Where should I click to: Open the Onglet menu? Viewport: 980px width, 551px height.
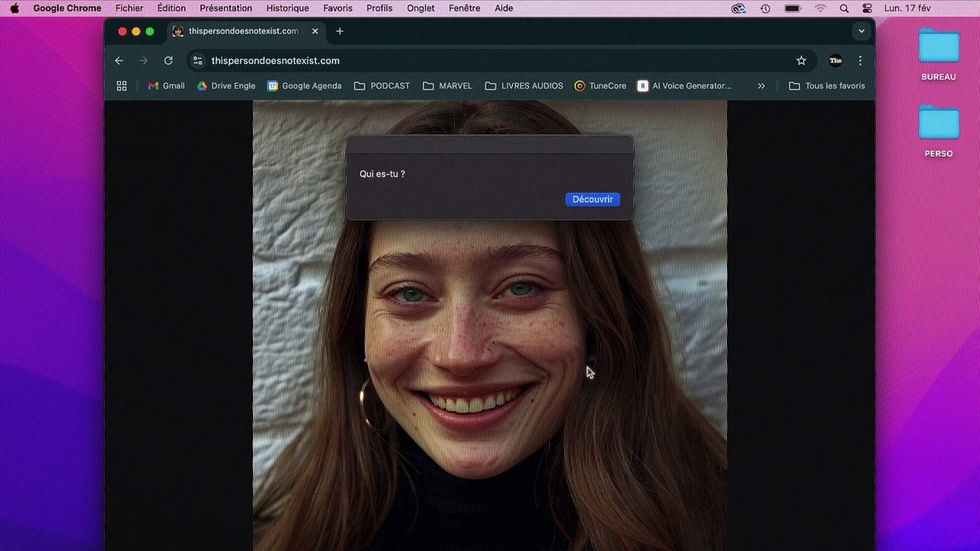tap(420, 8)
